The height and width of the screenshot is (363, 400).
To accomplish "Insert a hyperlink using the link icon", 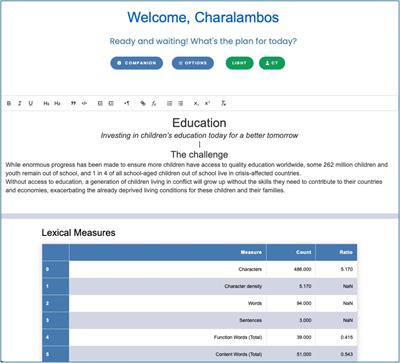I will (x=143, y=103).
